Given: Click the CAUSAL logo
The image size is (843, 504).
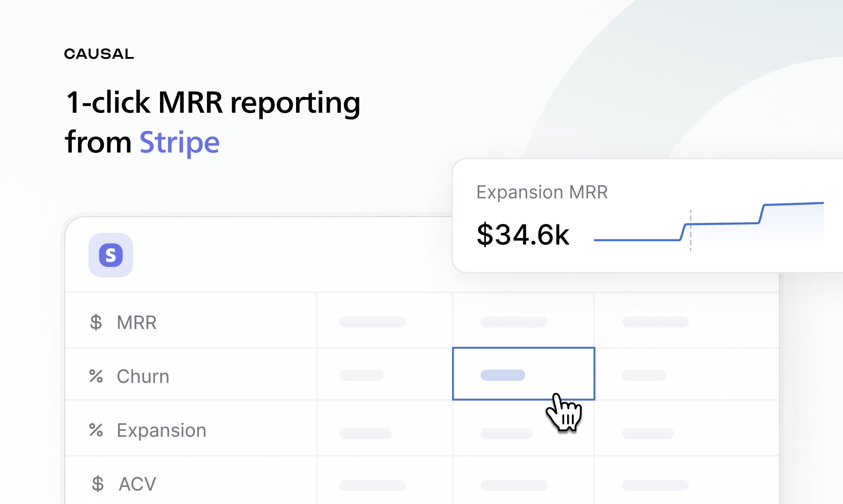Looking at the screenshot, I should click(x=99, y=54).
